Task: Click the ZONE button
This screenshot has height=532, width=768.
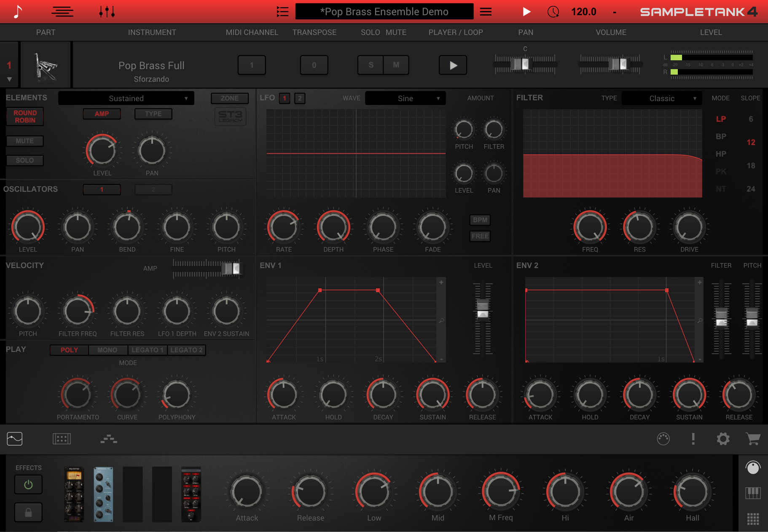Action: tap(229, 98)
